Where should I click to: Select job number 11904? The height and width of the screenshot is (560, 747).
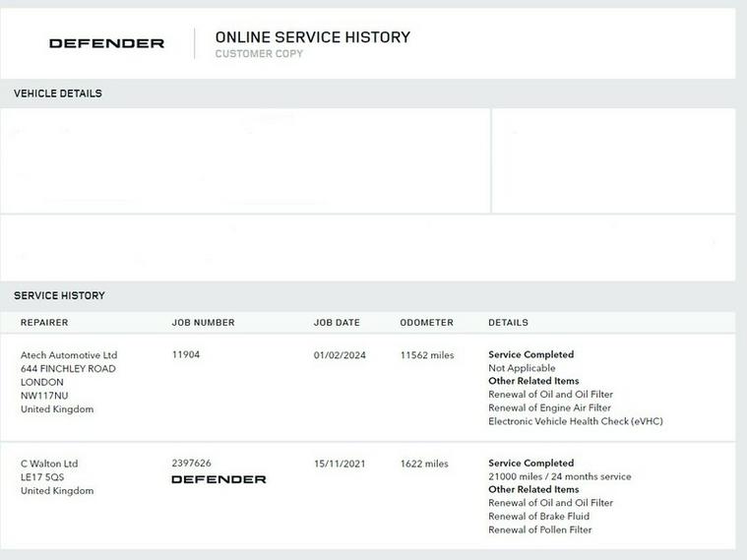pyautogui.click(x=186, y=354)
